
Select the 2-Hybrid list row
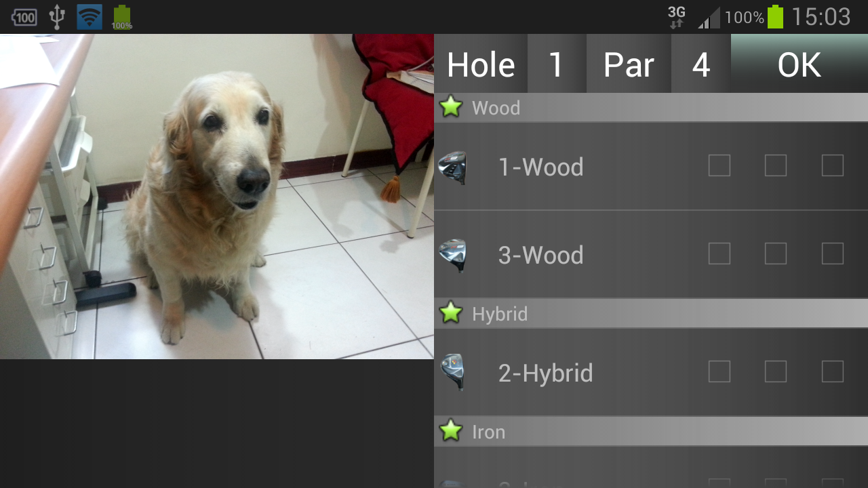pos(651,372)
